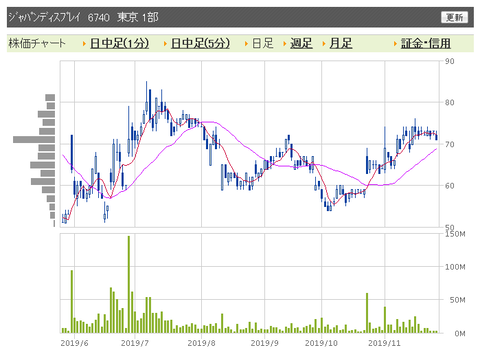Click the 50M volume axis label
Viewport: 480px width, 361px height.
pyautogui.click(x=457, y=300)
